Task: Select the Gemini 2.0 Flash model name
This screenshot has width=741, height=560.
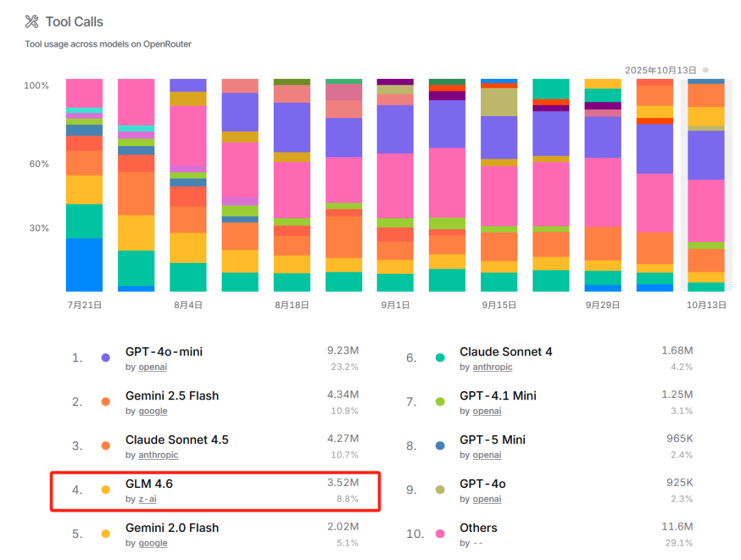Action: 172,527
